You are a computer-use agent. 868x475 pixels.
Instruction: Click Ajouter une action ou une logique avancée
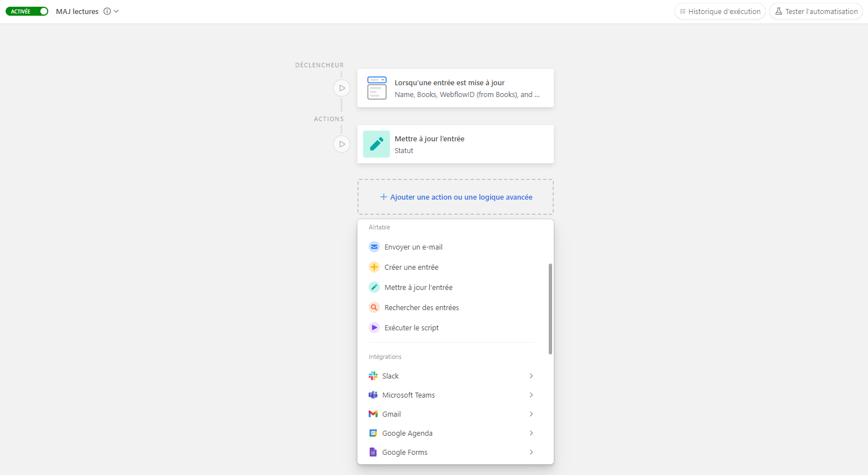[456, 197]
